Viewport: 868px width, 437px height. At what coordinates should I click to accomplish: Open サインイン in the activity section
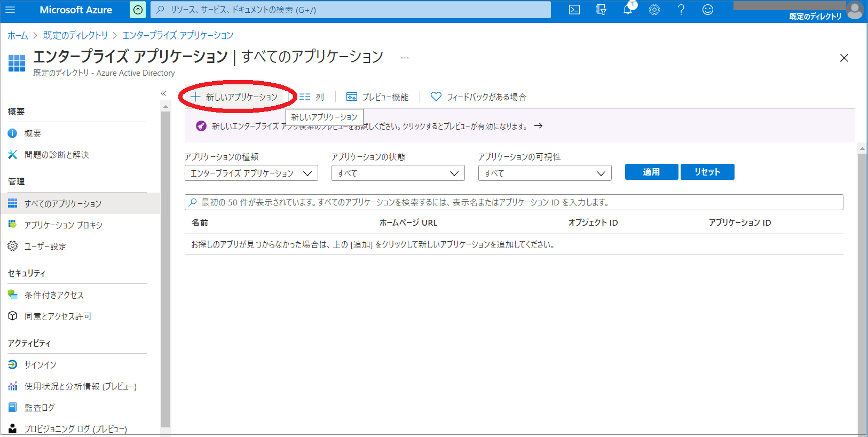click(x=40, y=365)
